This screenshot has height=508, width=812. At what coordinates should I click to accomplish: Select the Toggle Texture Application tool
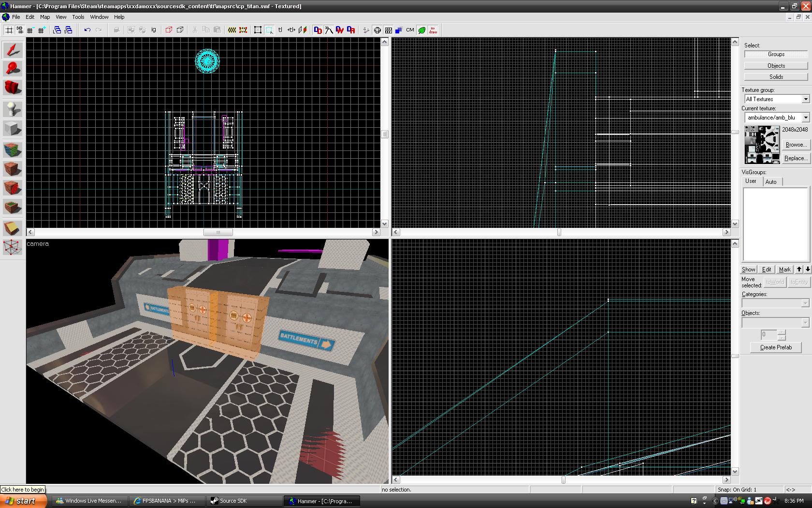click(x=13, y=149)
